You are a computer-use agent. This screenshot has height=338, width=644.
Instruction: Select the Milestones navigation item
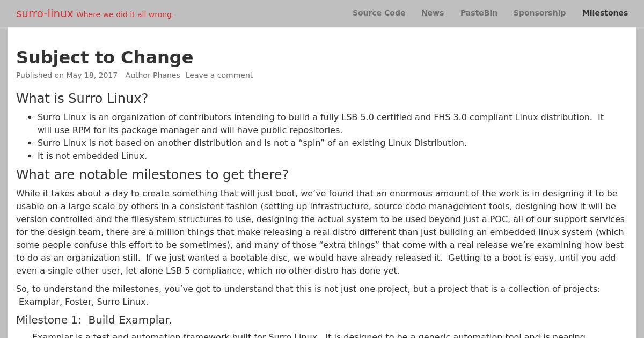[605, 13]
